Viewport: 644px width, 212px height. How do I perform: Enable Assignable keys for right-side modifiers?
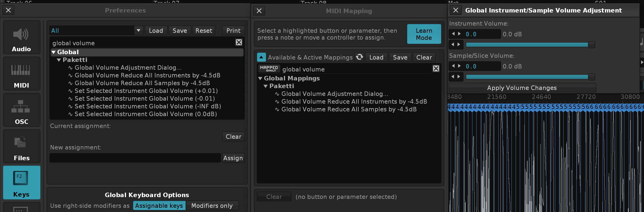click(159, 206)
